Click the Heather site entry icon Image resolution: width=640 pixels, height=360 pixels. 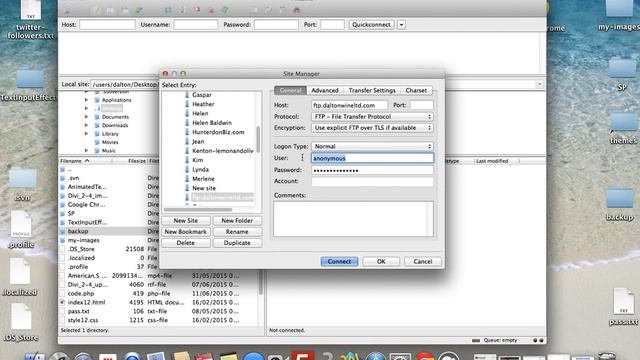187,104
